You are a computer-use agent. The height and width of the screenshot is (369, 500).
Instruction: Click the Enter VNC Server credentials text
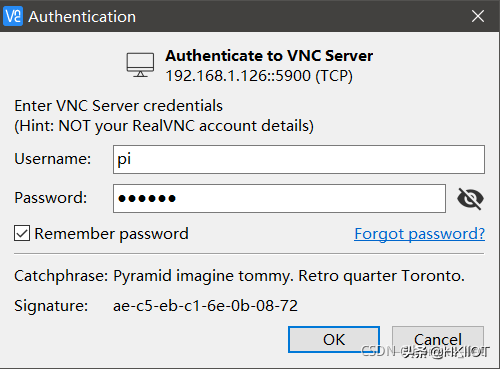pyautogui.click(x=118, y=106)
